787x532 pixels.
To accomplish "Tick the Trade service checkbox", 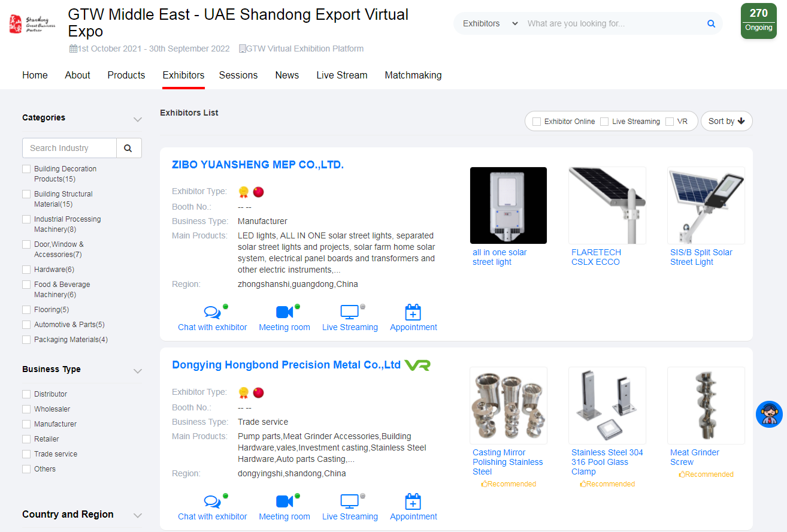I will [26, 454].
